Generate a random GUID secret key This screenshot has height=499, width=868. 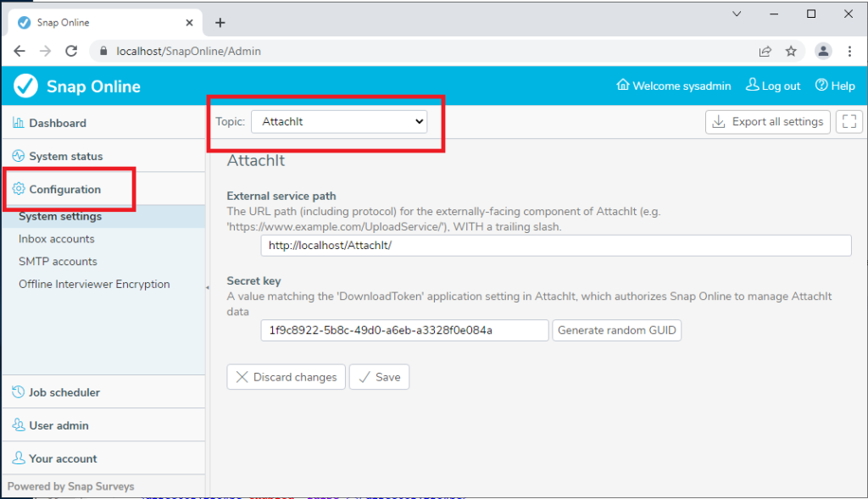coord(616,330)
